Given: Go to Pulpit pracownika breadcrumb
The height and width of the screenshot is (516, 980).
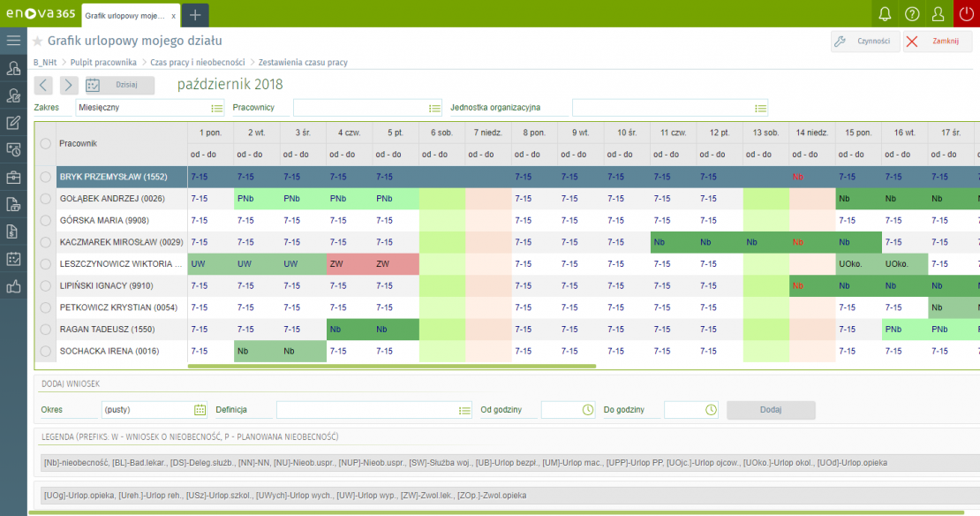Looking at the screenshot, I should coord(105,63).
